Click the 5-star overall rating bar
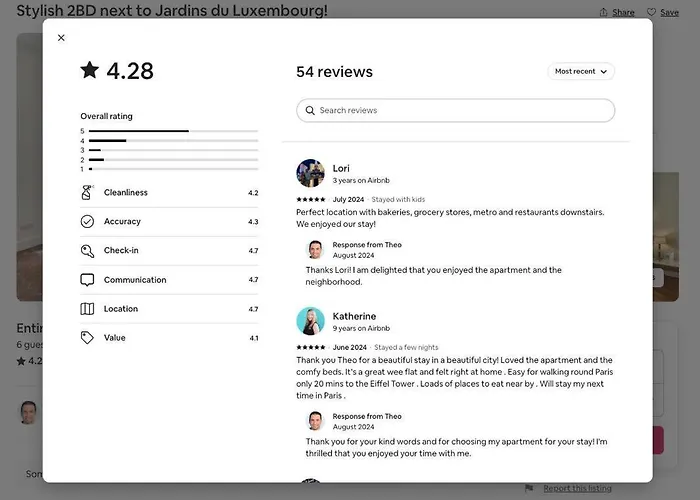 click(x=173, y=131)
